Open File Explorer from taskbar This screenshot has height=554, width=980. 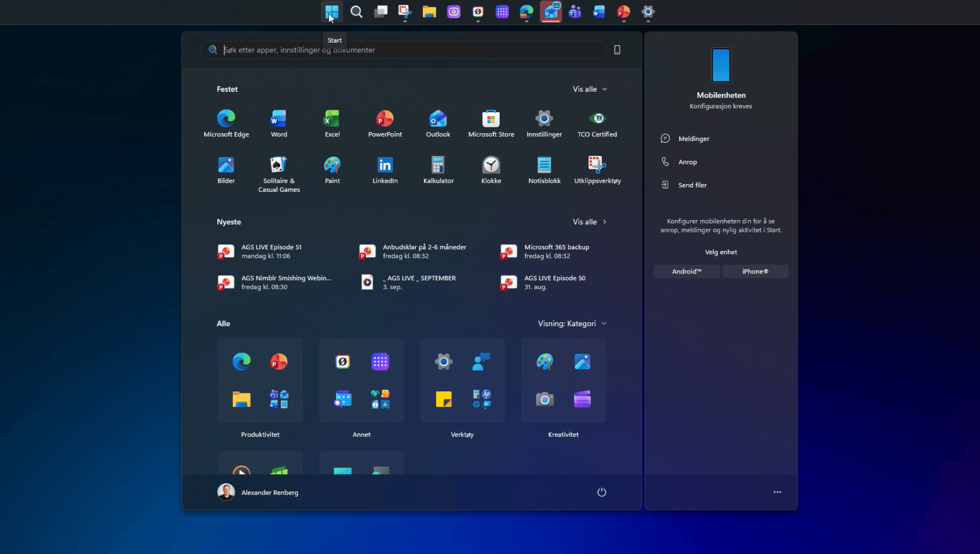click(429, 12)
